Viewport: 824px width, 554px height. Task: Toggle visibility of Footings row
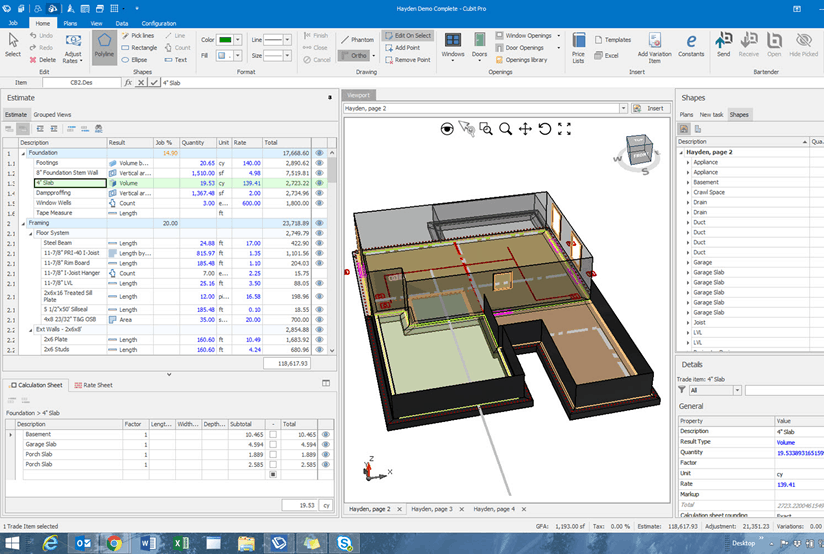[x=319, y=163]
